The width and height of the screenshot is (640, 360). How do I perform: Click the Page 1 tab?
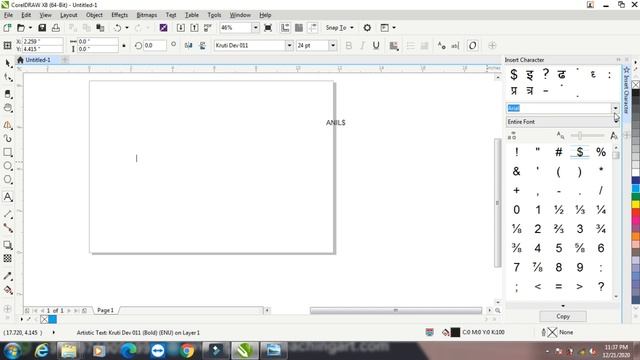pos(105,310)
